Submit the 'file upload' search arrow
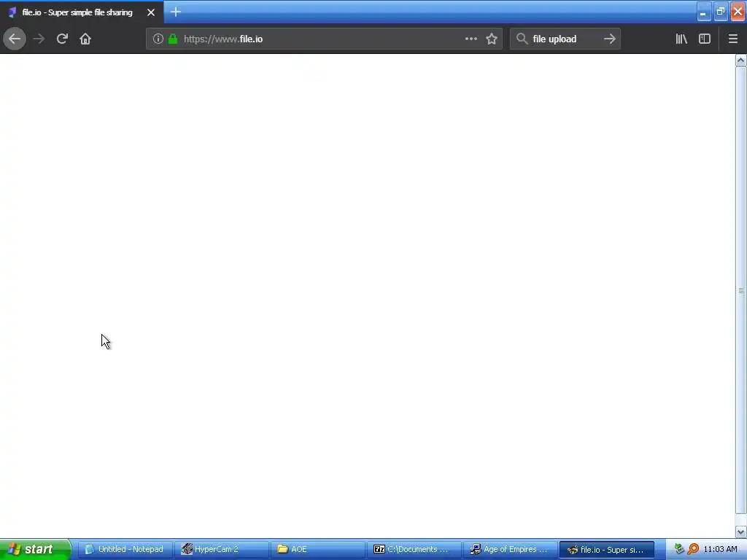 pos(609,39)
